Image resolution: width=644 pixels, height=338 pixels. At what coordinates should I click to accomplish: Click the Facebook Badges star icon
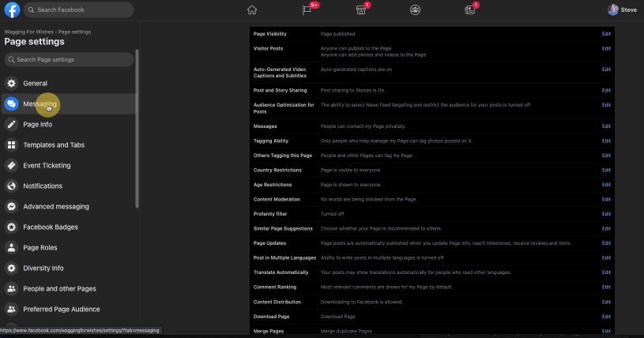(x=12, y=227)
